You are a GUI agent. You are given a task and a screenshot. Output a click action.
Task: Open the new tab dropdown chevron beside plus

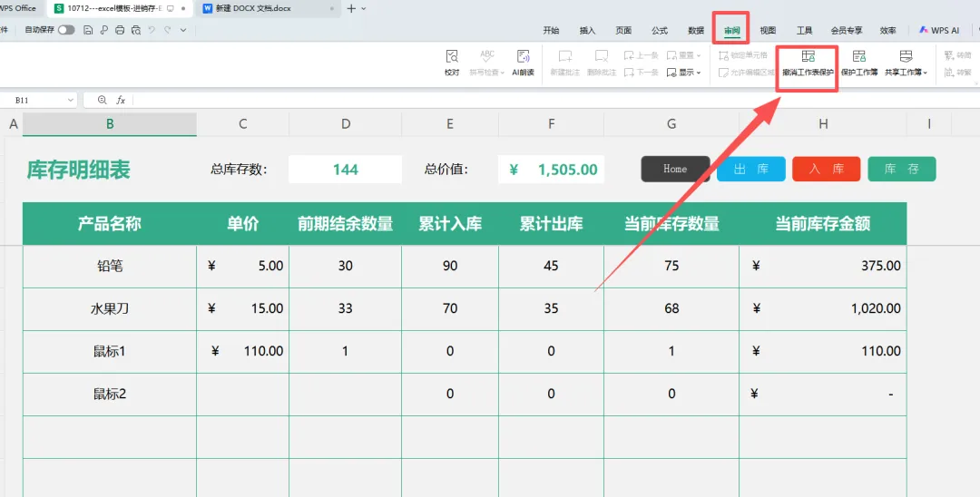[364, 9]
